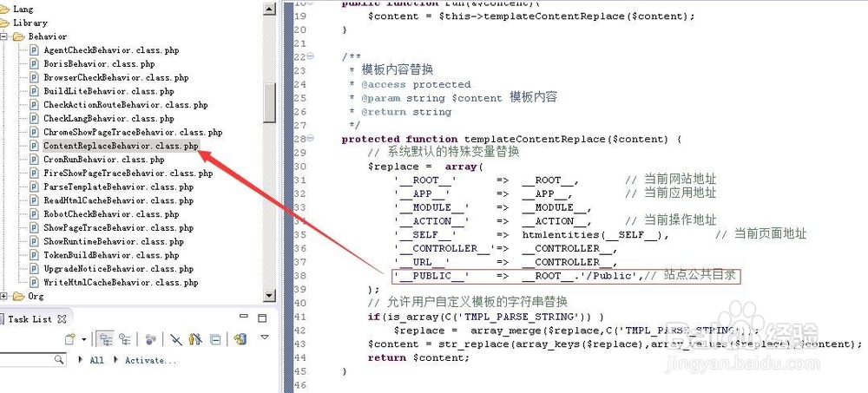868x393 pixels.
Task: Switch Task List to Scheduled presentation
Action: (124, 339)
